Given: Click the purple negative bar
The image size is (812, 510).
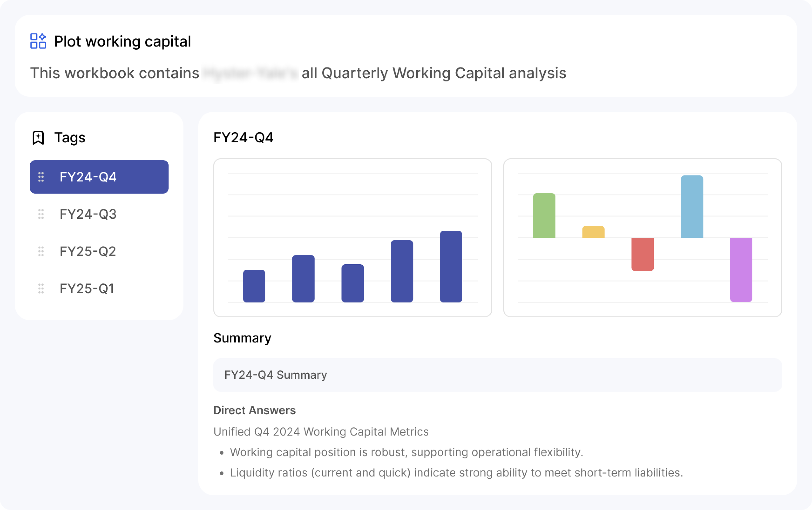Looking at the screenshot, I should pyautogui.click(x=741, y=270).
